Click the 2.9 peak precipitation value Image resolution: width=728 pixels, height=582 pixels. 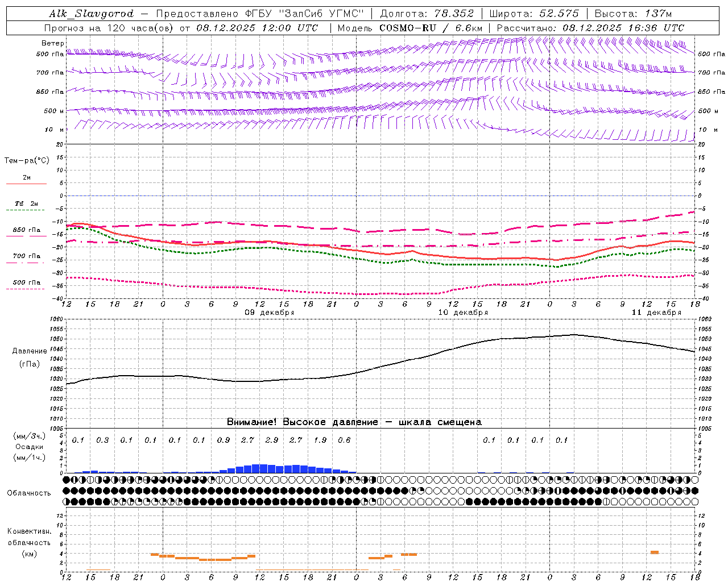272,440
